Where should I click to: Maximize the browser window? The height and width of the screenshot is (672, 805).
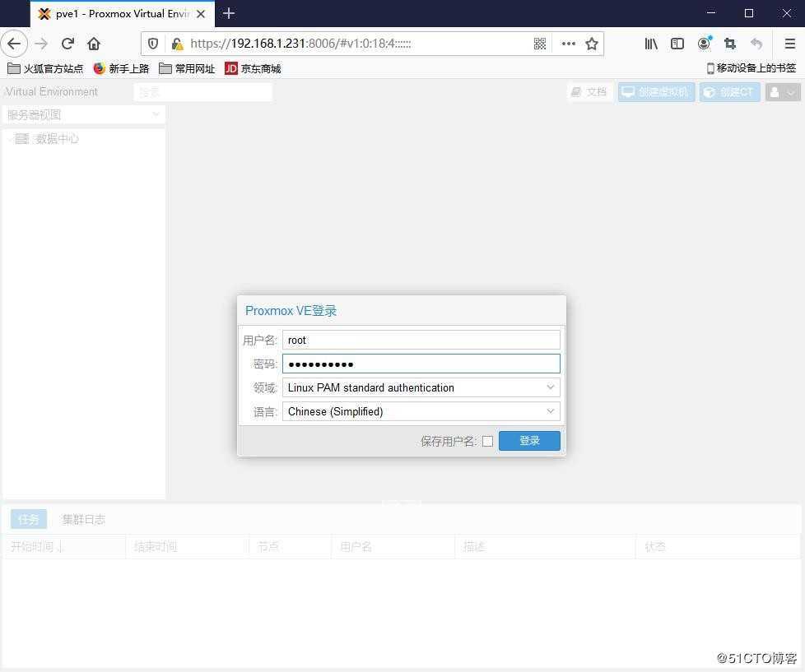pos(749,13)
